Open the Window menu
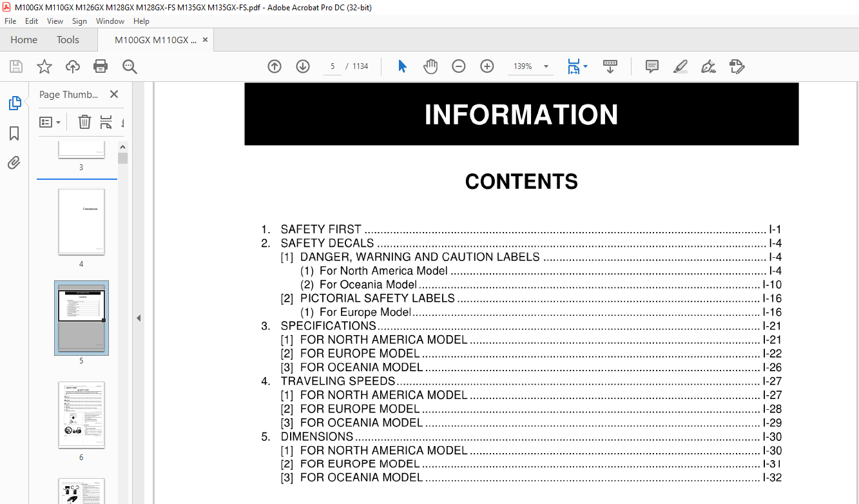The image size is (859, 504). [110, 21]
